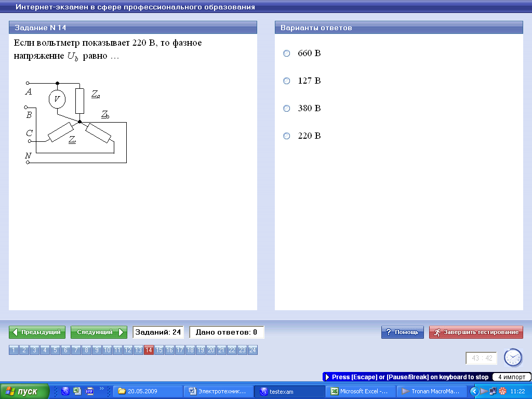532x399 pixels.
Task: Click the 4 импорт macro label
Action: click(512, 377)
